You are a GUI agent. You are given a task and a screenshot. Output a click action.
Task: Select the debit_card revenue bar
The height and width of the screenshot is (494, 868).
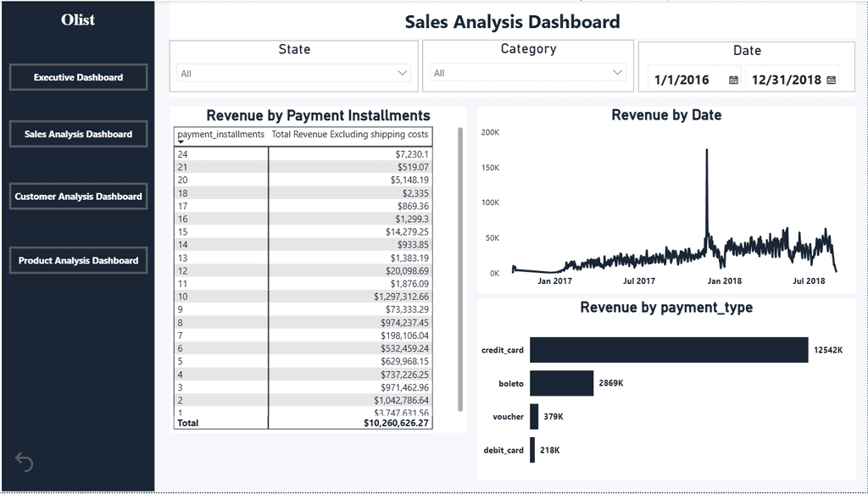(532, 450)
